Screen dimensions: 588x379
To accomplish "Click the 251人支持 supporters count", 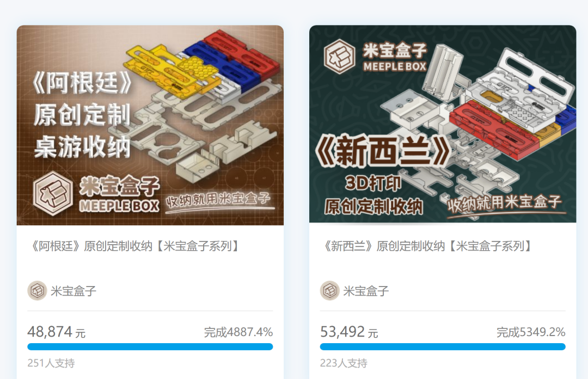I will 51,363.
